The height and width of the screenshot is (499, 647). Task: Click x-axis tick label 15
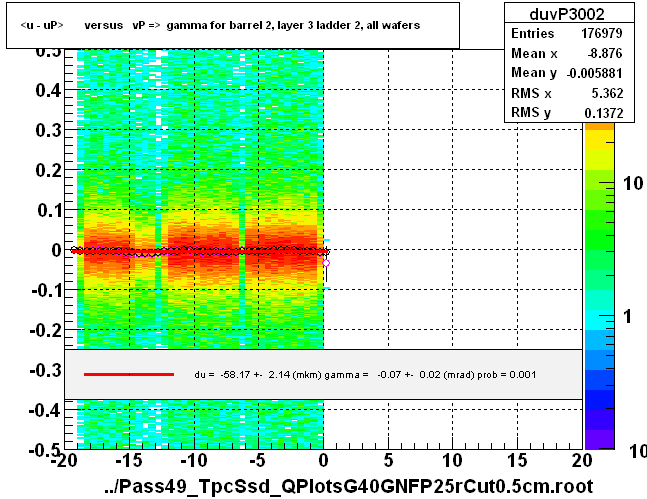517,460
